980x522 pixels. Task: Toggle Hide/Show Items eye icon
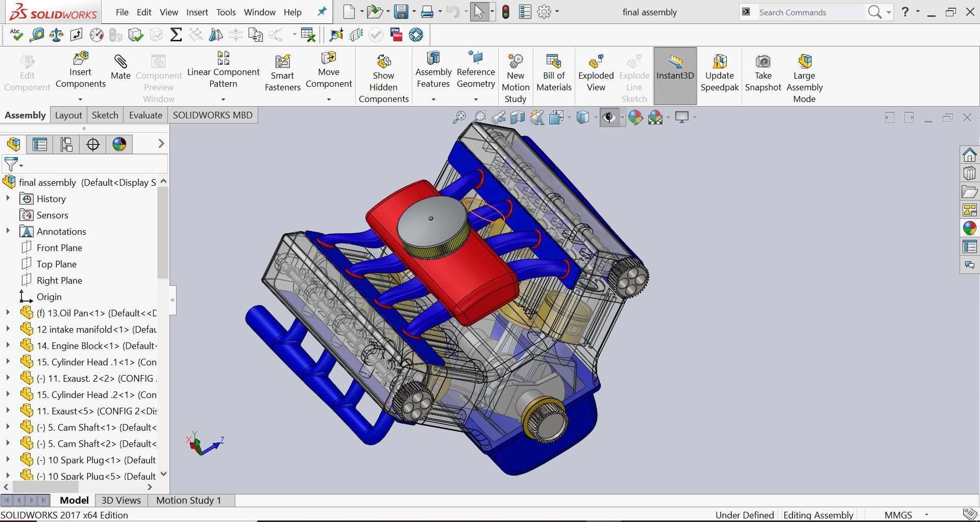pos(608,118)
